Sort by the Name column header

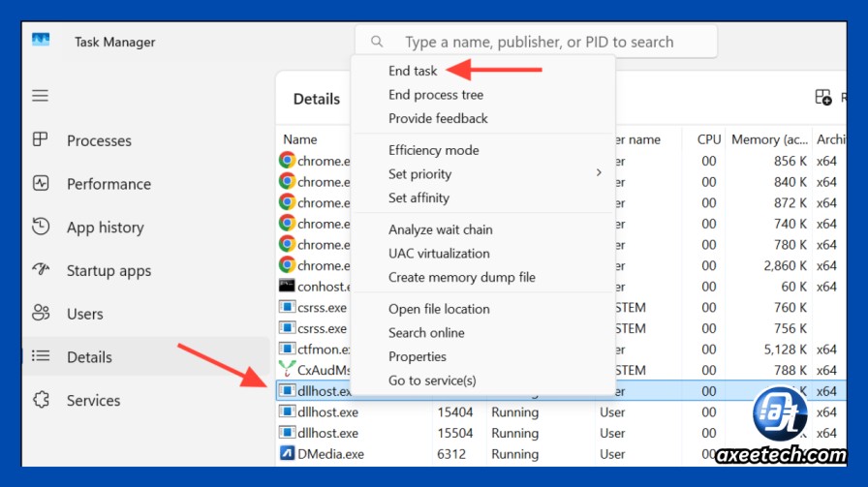click(300, 139)
